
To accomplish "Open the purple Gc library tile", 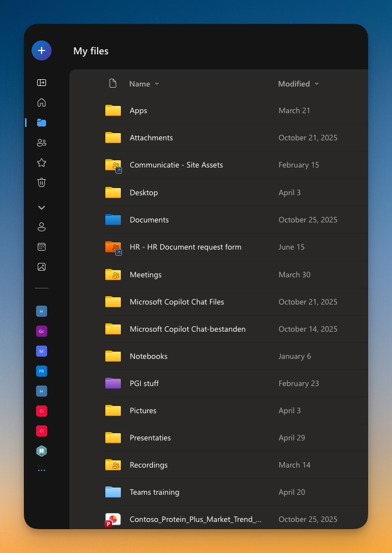I will [x=42, y=331].
